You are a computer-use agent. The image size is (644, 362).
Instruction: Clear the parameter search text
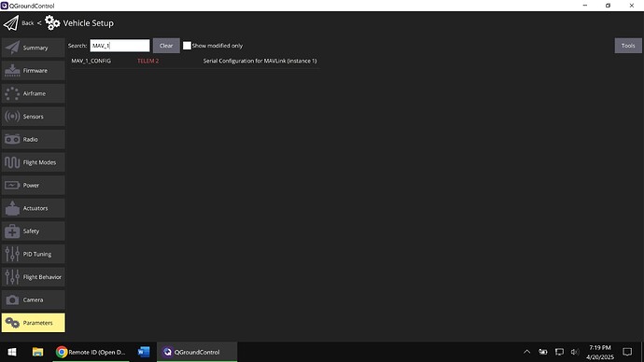166,46
